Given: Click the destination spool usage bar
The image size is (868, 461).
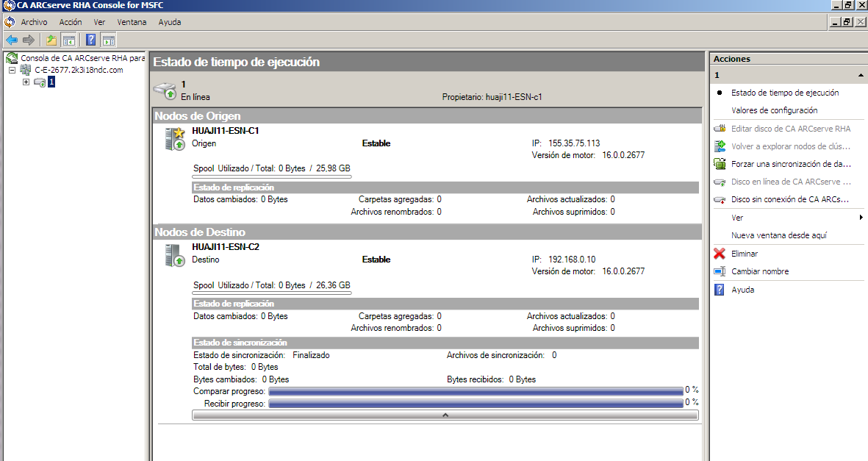Looking at the screenshot, I should coord(272,293).
